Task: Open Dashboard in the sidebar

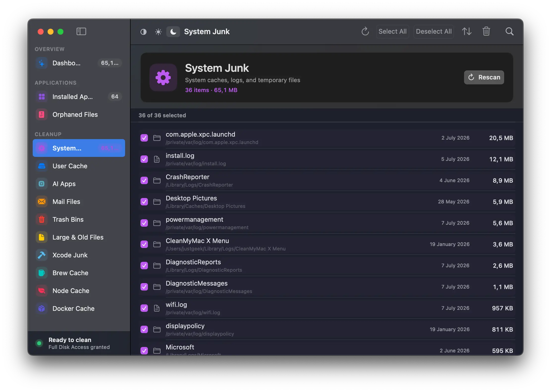Action: point(79,63)
